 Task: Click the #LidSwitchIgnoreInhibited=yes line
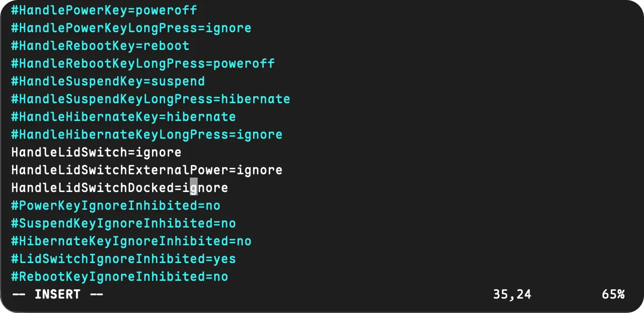123,259
